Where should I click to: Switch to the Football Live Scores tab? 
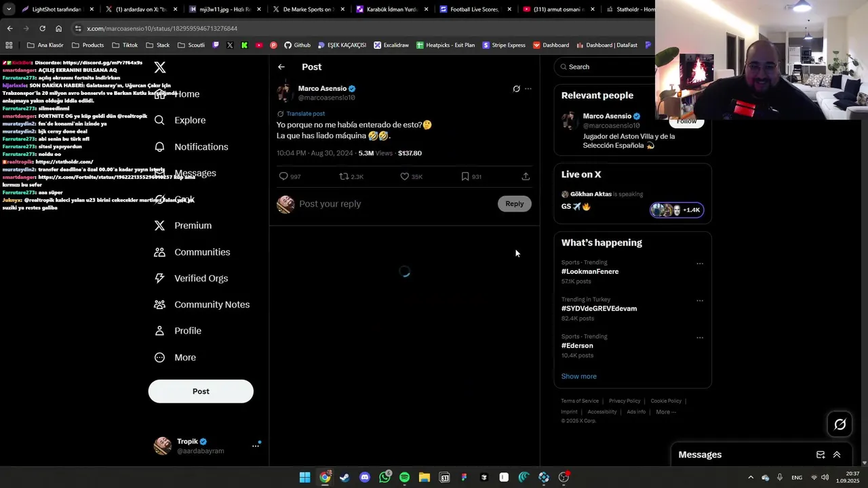tap(477, 9)
